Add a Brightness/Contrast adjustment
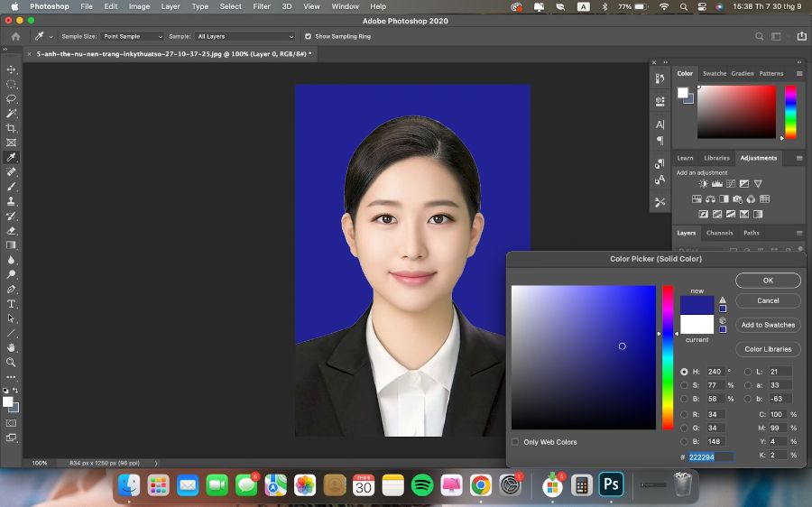 (x=703, y=184)
